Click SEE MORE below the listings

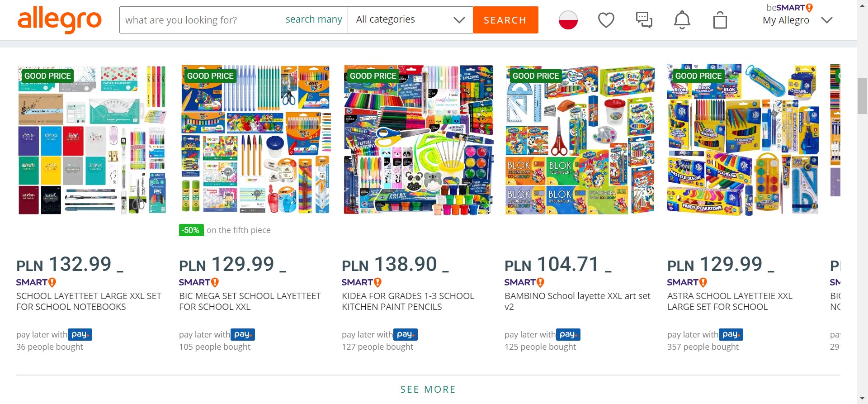[x=428, y=390]
